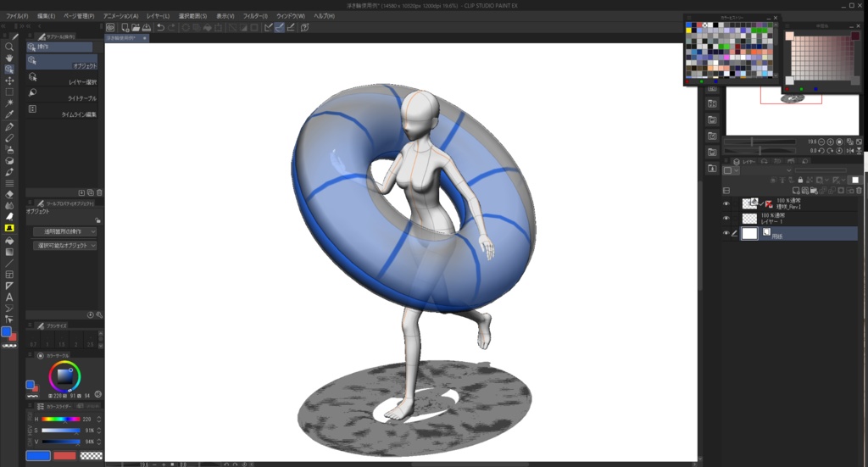This screenshot has width=868, height=467.
Task: Open the 編集(E) menu
Action: (46, 16)
